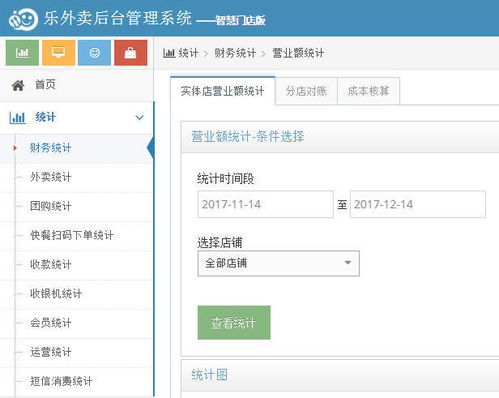Open the red shopping bag icon button
Image resolution: width=499 pixels, height=398 pixels.
[x=131, y=53]
